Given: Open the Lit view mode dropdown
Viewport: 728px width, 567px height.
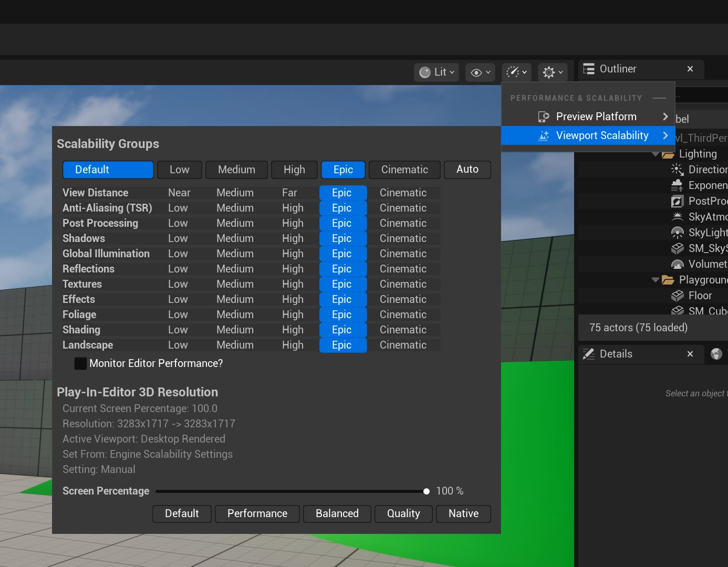Looking at the screenshot, I should pos(436,72).
